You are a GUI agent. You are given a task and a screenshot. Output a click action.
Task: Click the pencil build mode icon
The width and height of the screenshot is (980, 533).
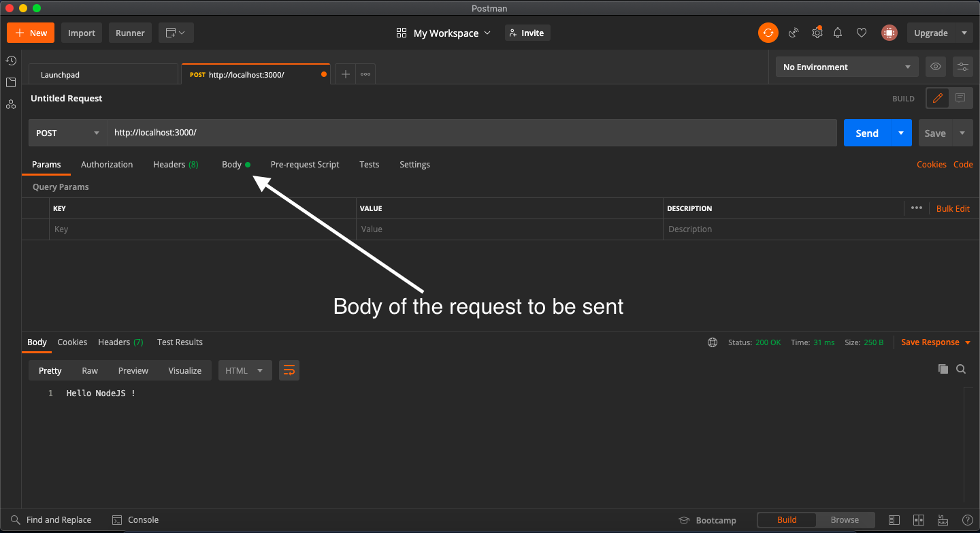pos(938,98)
